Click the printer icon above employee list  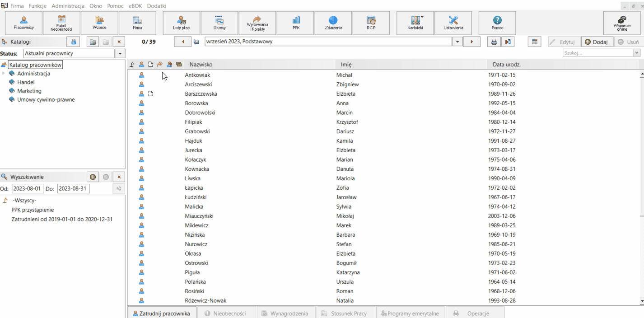click(494, 42)
